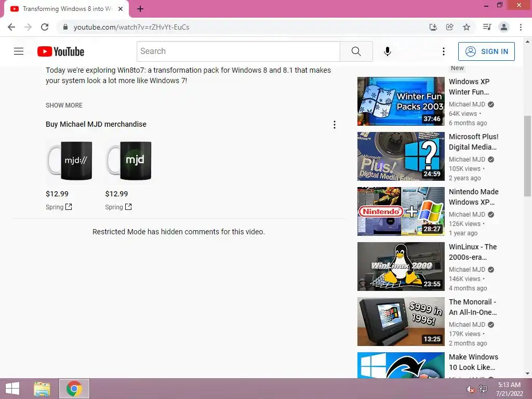This screenshot has height=399, width=532.
Task: Open the taskbar clock showing 5:13 AM
Action: [509, 389]
